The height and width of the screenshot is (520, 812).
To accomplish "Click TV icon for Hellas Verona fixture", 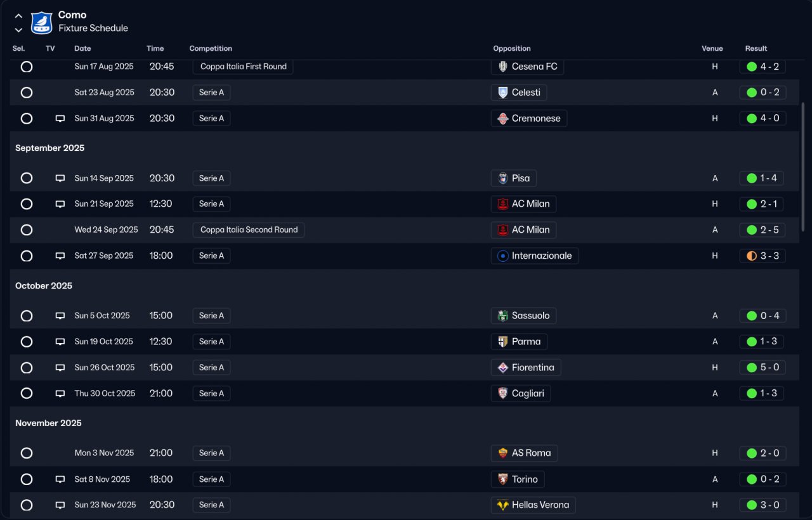I will [60, 505].
